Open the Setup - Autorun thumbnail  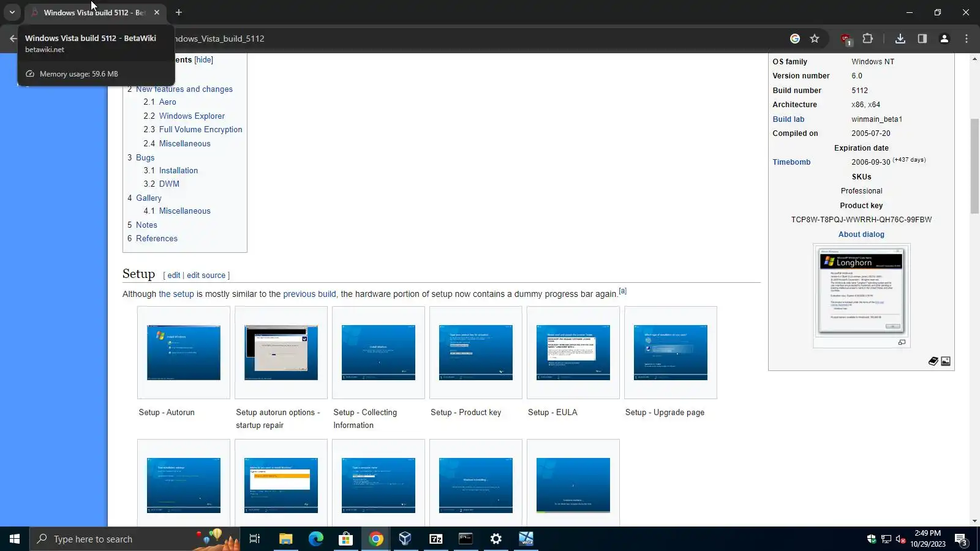pos(184,353)
